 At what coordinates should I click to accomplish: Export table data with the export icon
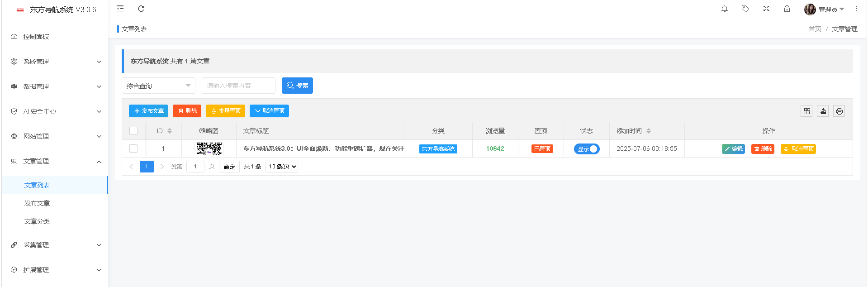(x=823, y=111)
